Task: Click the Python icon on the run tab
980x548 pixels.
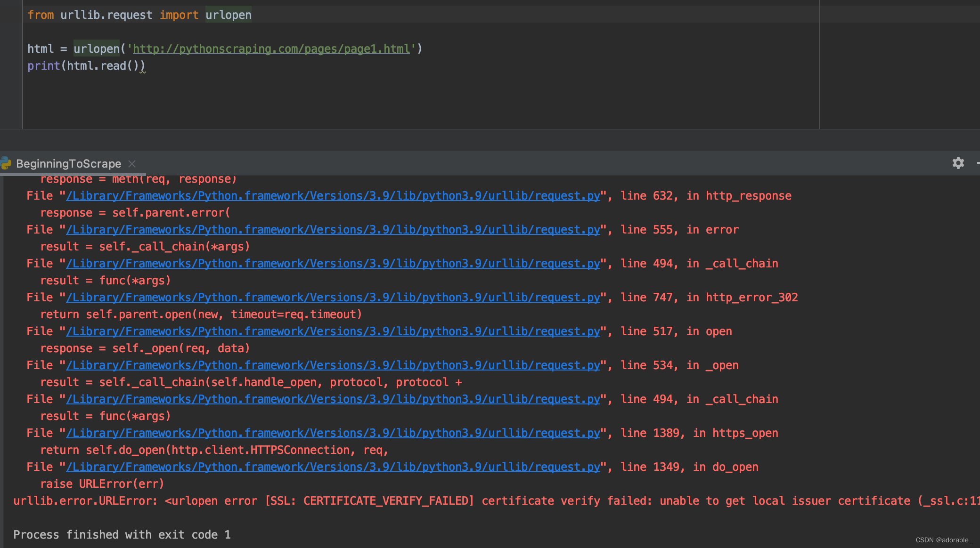Action: (x=6, y=163)
